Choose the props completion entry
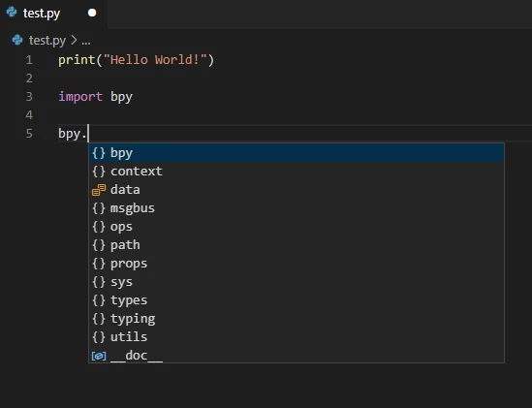The height and width of the screenshot is (408, 532). 297,264
